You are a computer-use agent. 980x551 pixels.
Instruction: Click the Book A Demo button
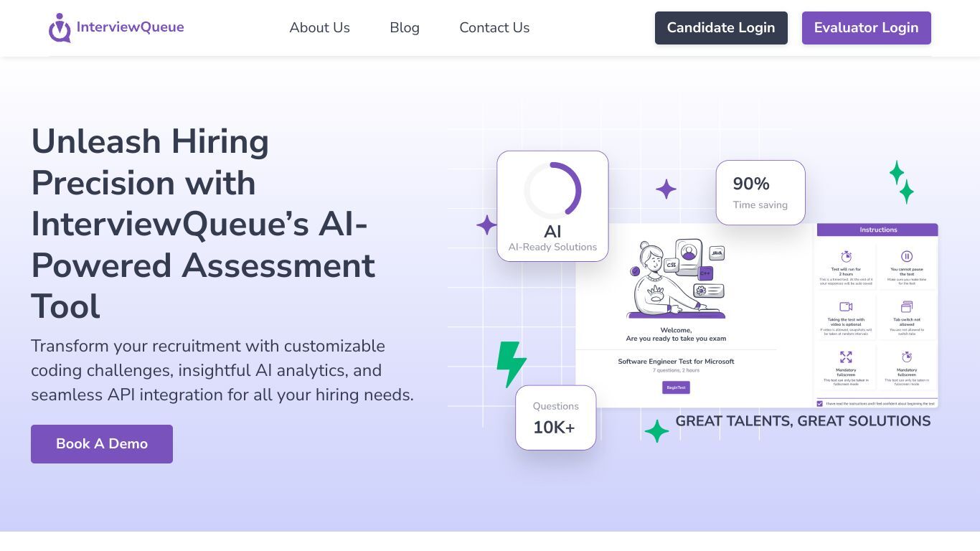(x=102, y=444)
